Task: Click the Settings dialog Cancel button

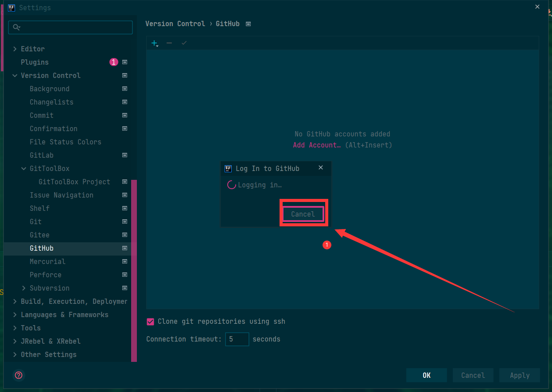Action: pos(473,375)
